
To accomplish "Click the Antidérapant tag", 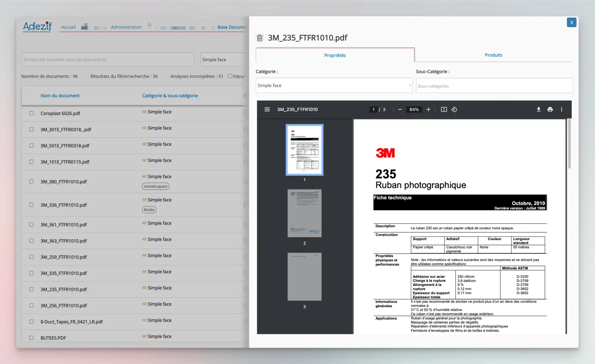I will [155, 186].
